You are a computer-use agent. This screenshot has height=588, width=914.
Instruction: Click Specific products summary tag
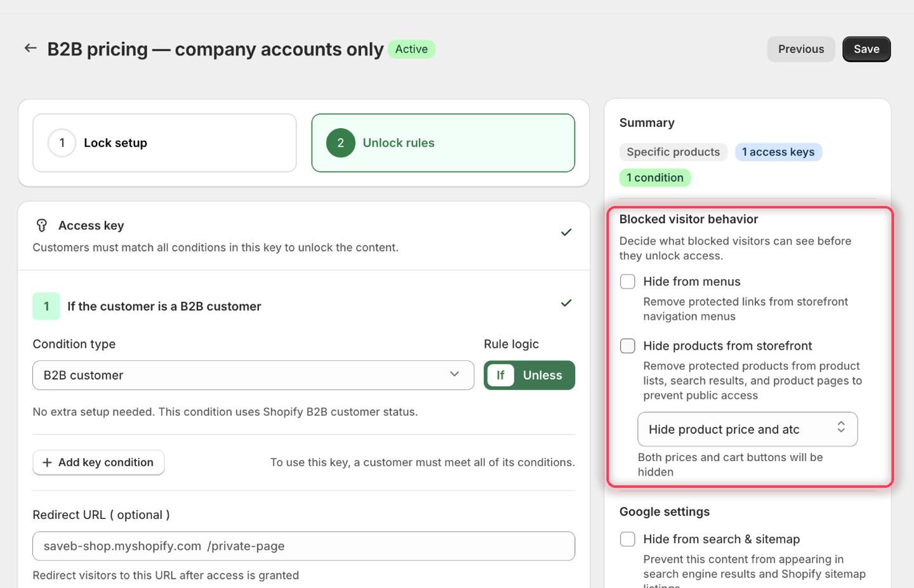click(x=673, y=152)
